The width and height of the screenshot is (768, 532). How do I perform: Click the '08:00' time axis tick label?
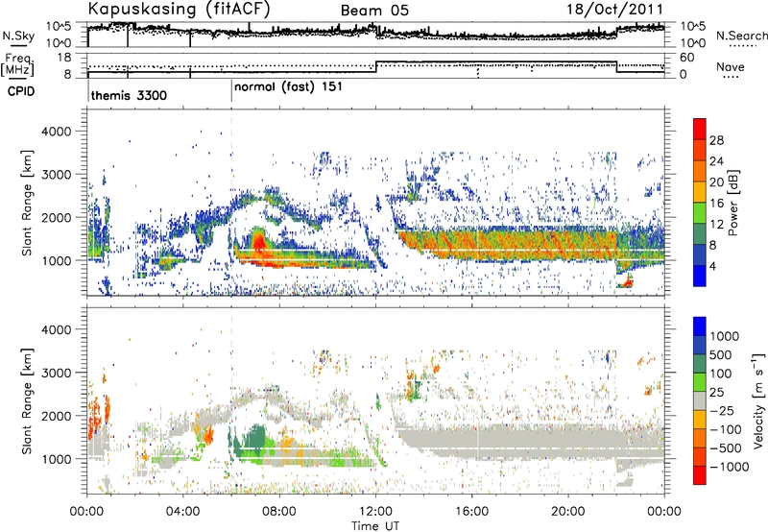pos(279,512)
